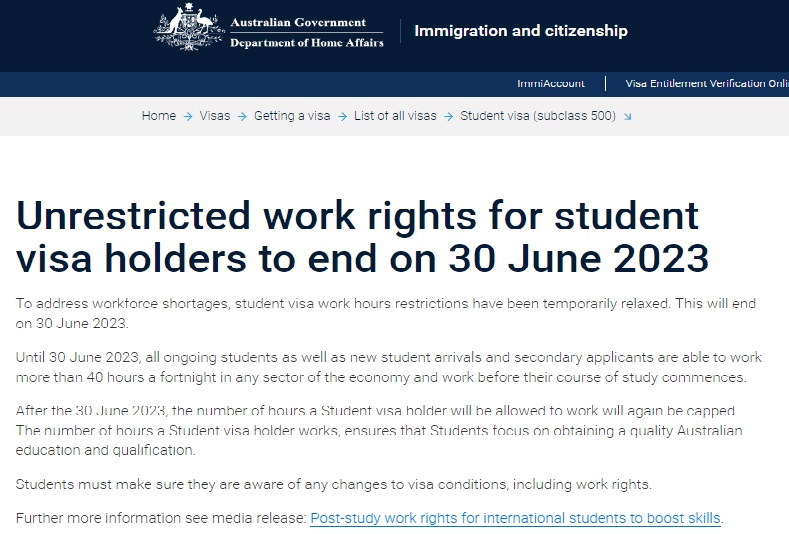Click the diagonal arrow icon after Student visa breadcrumb
Screen dimensions: 789x534
click(627, 117)
